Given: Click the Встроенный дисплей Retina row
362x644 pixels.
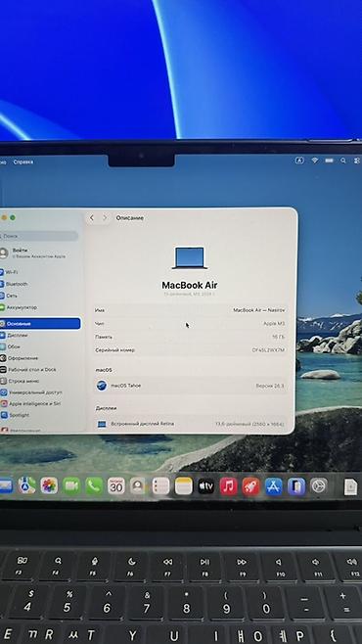Looking at the screenshot, I should [x=190, y=424].
